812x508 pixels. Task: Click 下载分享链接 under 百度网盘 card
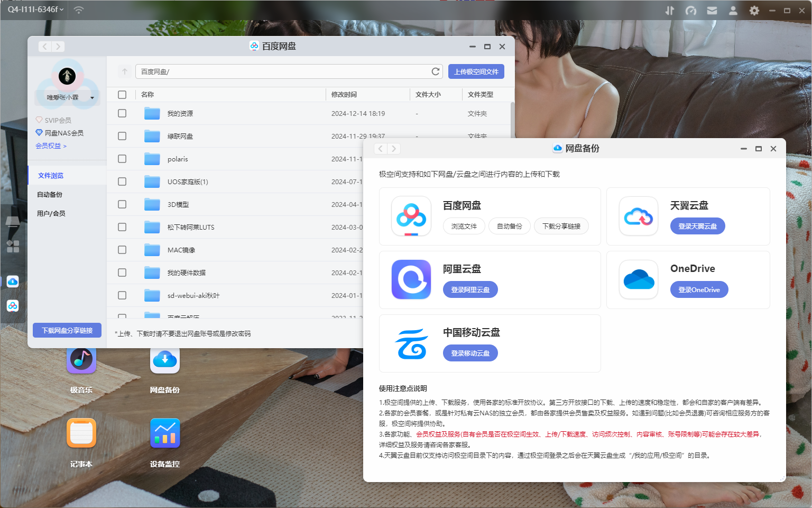561,226
